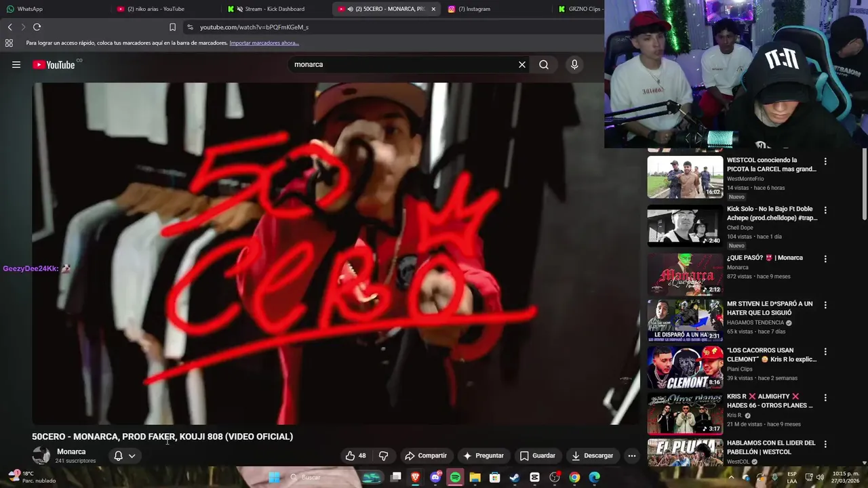
Task: Open CLEMONT Piani Clips thumbnail
Action: 685,367
